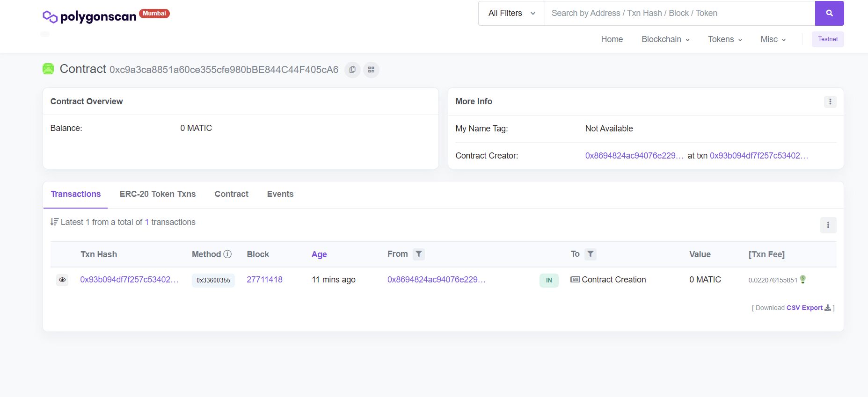Focus the address search input field
The image size is (868, 397).
[680, 13]
